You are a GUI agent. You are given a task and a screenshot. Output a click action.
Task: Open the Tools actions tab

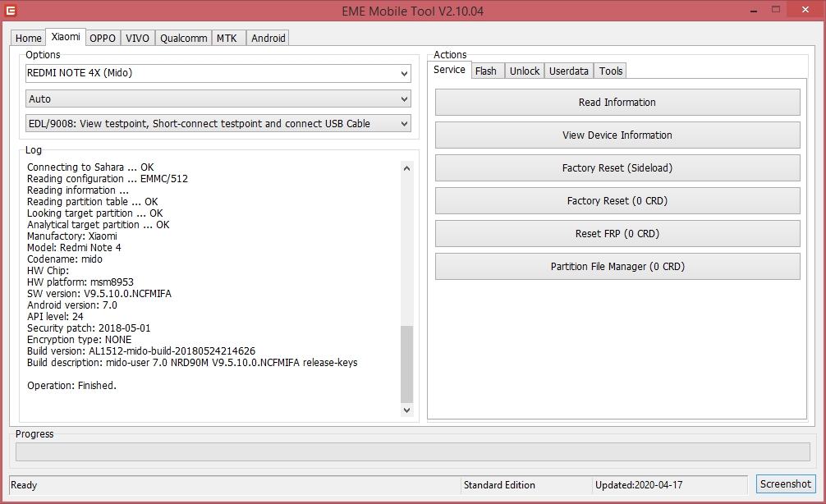[x=611, y=71]
